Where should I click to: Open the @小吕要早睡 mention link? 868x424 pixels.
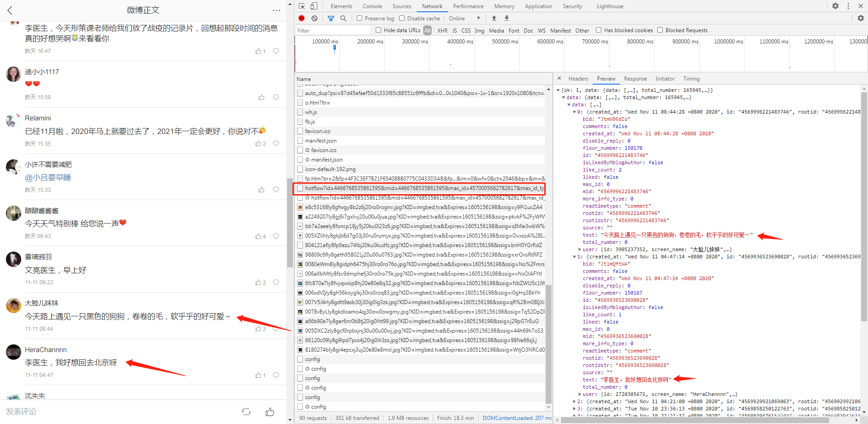(48, 177)
